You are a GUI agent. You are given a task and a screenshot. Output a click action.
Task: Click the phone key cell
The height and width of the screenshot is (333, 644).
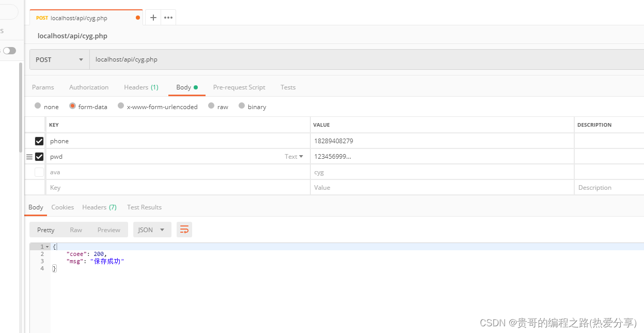coord(178,141)
